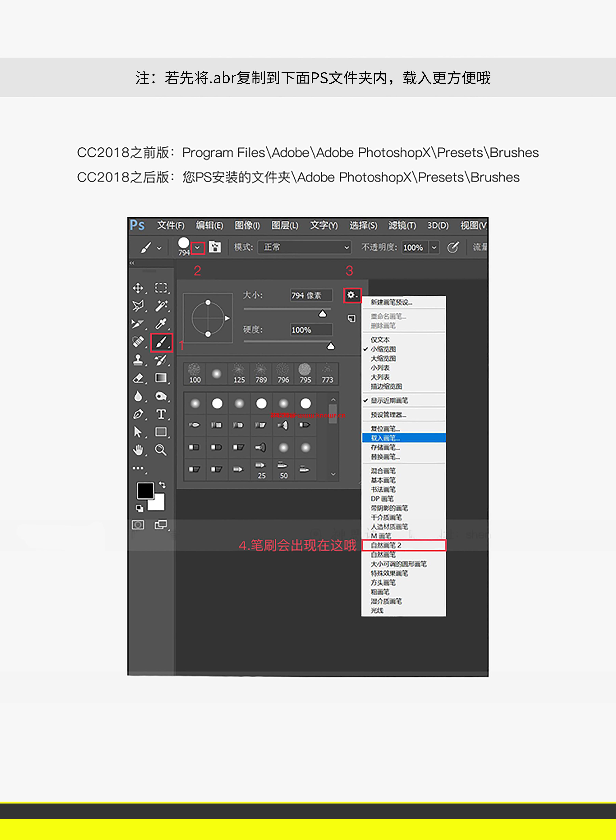Click black foreground color swatch

145,491
